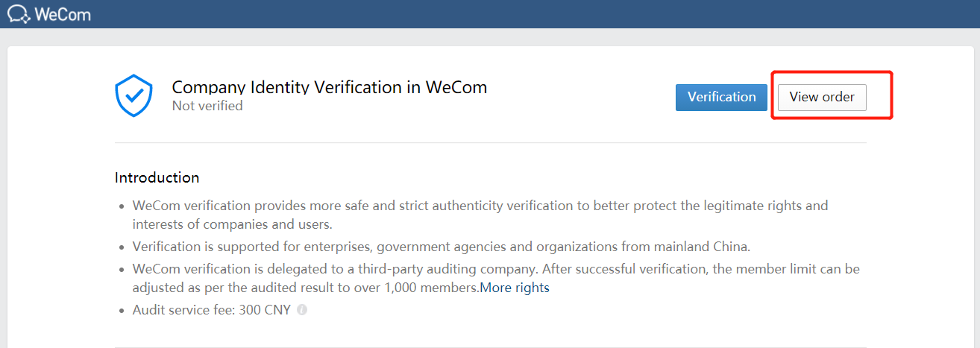The image size is (980, 348).
Task: Click the phrase interests of companies and users
Action: [232, 224]
